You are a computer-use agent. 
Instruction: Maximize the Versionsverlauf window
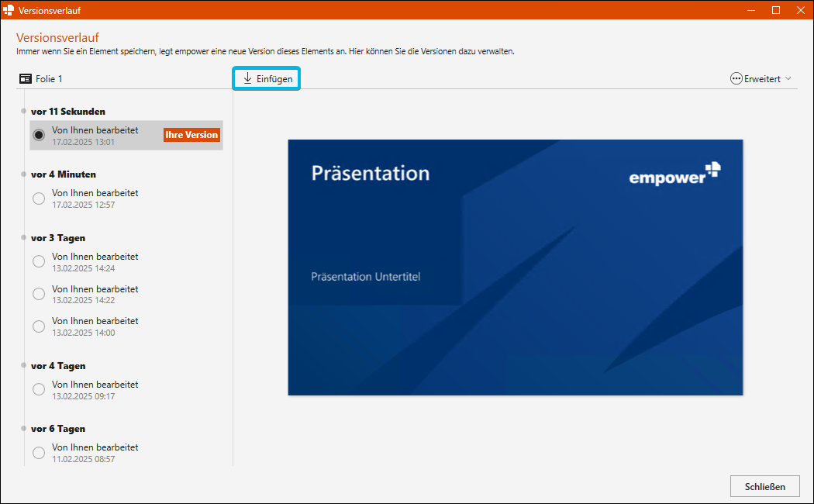[776, 10]
